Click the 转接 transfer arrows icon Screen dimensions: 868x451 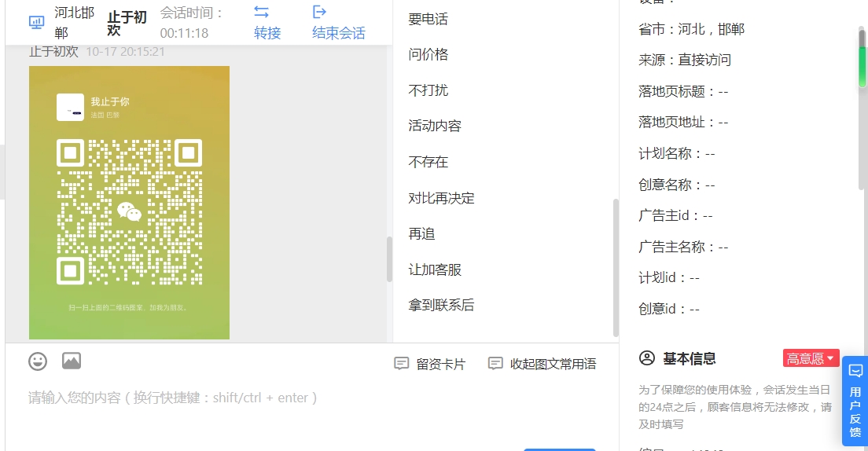tap(261, 12)
